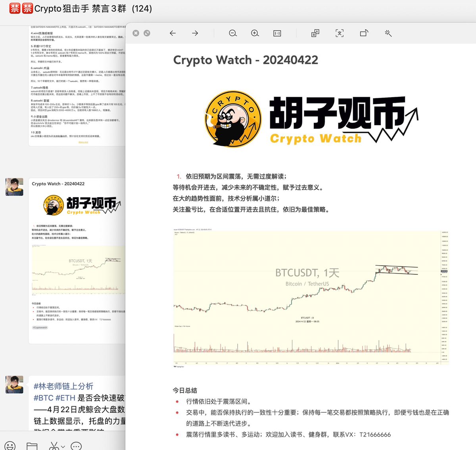Open the long satoshi article image message

[77, 85]
